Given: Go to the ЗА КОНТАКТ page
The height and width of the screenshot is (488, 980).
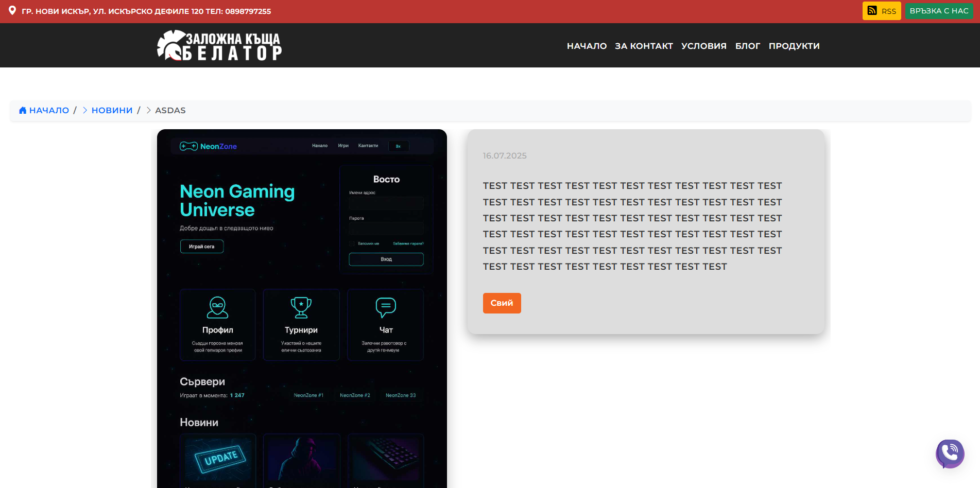Looking at the screenshot, I should tap(644, 46).
